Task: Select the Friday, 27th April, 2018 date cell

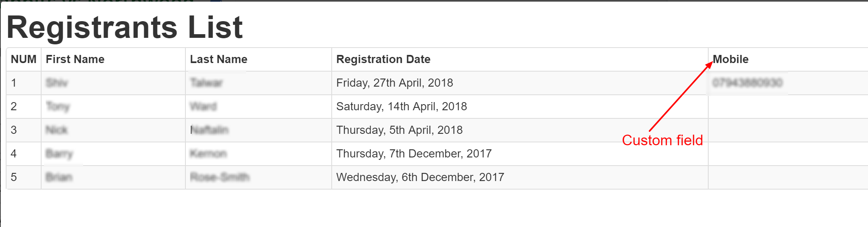Action: pyautogui.click(x=394, y=83)
